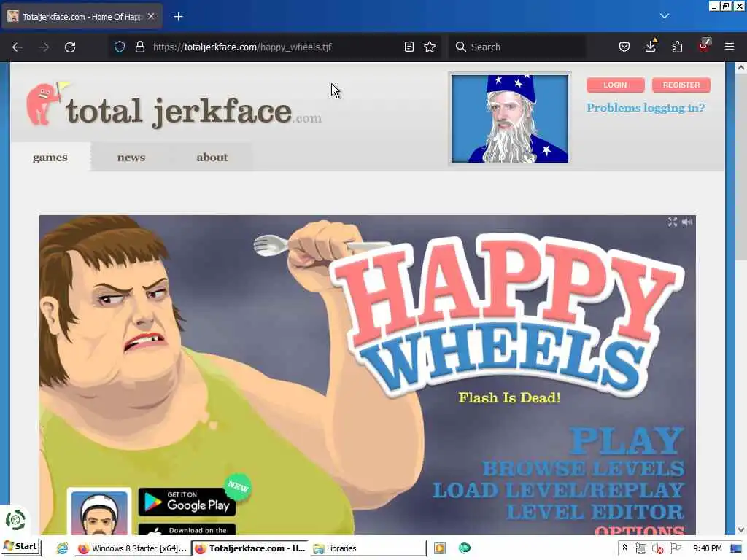Viewport: 747px width, 560px height.
Task: Open the tracking protection shield icon
Action: pyautogui.click(x=120, y=47)
